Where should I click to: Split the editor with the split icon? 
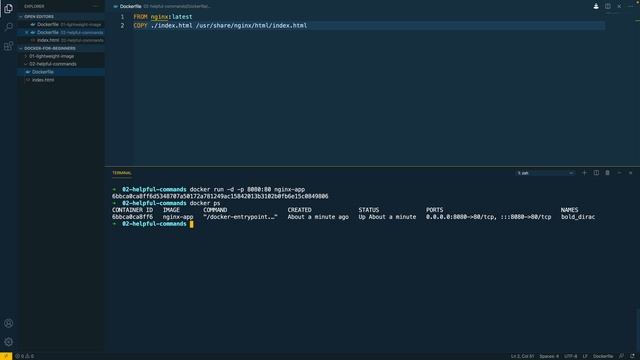click(608, 6)
